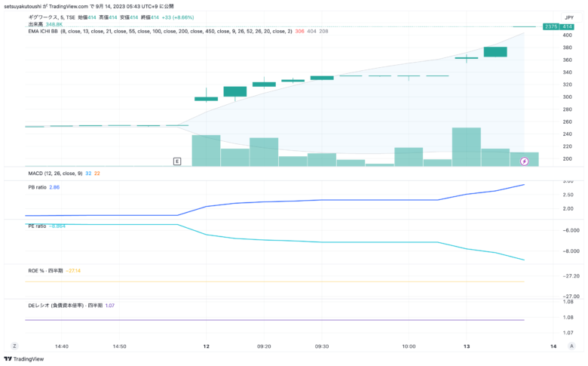Image resolution: width=588 pixels, height=366 pixels.
Task: Click the purple lightning event icon
Action: [x=524, y=161]
